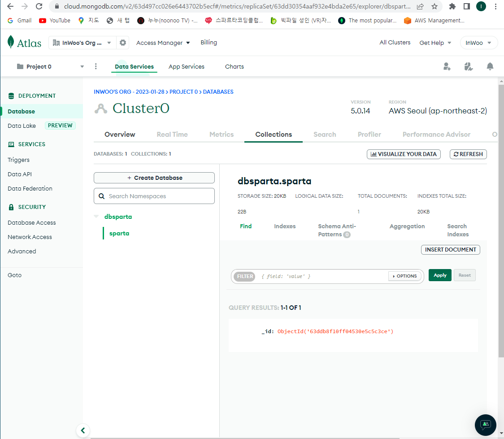The height and width of the screenshot is (439, 504).
Task: Open the Search cluster tab
Action: 325,135
